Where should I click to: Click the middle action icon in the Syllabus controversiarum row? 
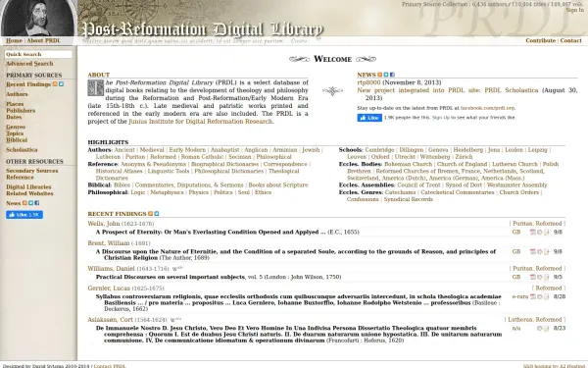coord(540,296)
